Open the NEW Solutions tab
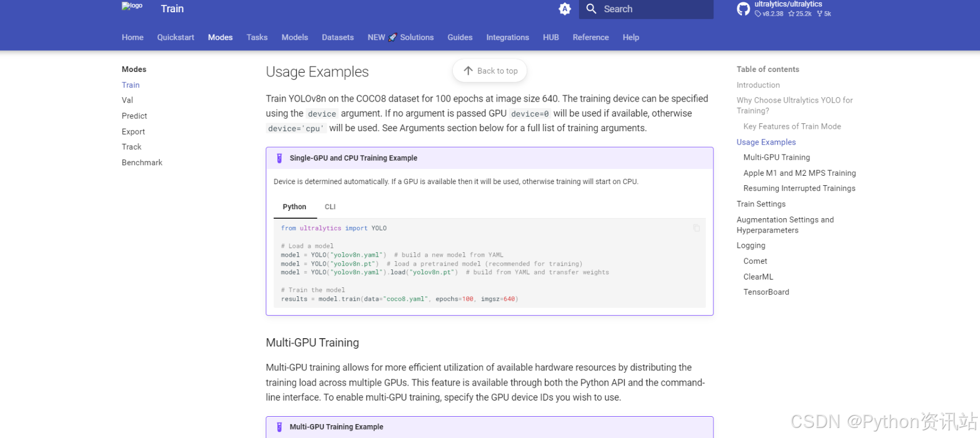 (x=400, y=37)
